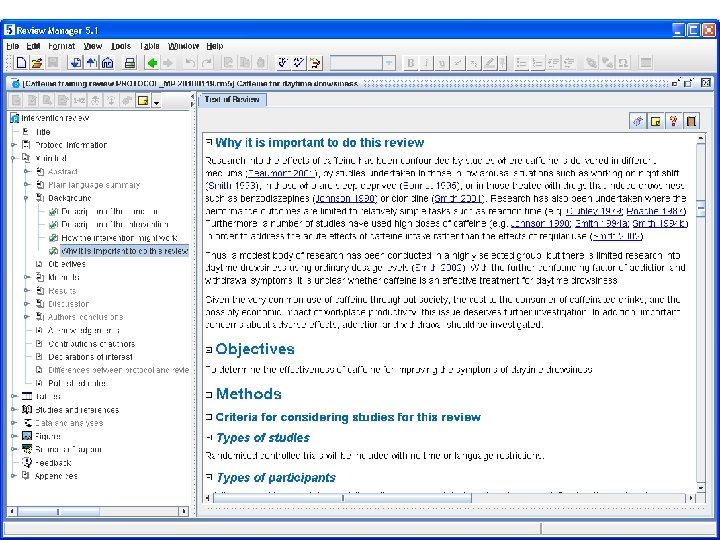Click the yellow Notes icon in the outline toolbar
Screen dimensions: 720x540
tap(143, 101)
